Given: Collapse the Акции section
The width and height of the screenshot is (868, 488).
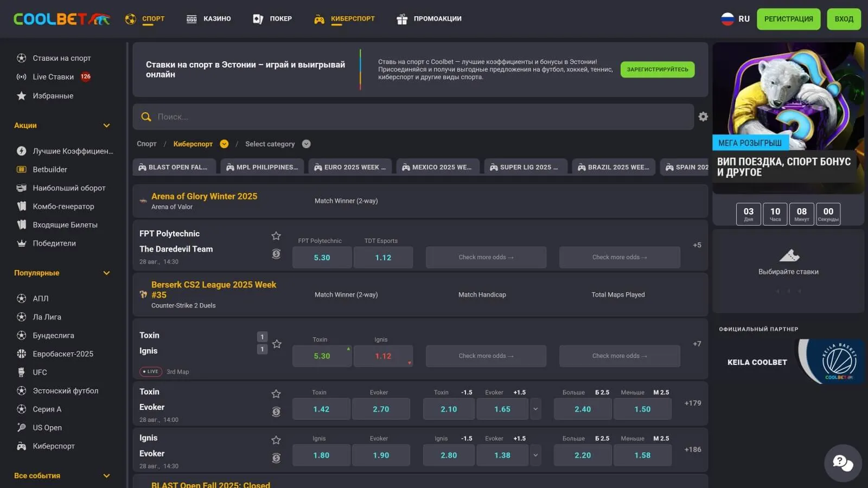Looking at the screenshot, I should pos(106,125).
